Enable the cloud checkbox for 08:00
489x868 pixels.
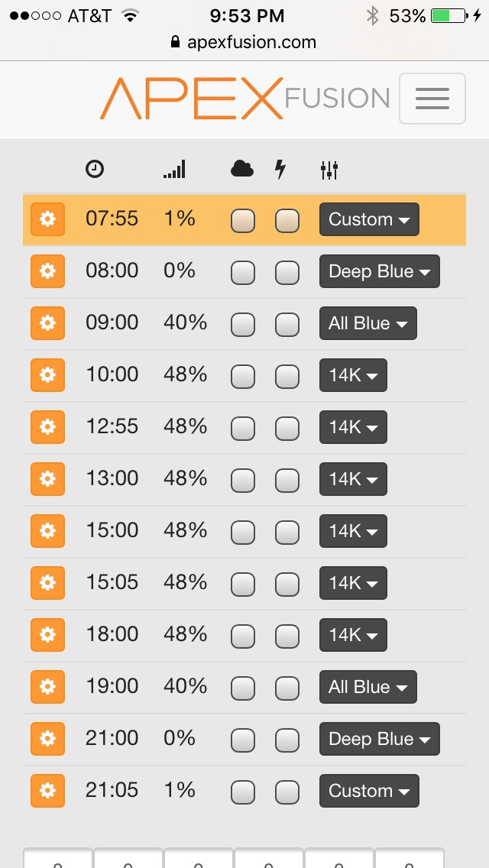[x=242, y=273]
